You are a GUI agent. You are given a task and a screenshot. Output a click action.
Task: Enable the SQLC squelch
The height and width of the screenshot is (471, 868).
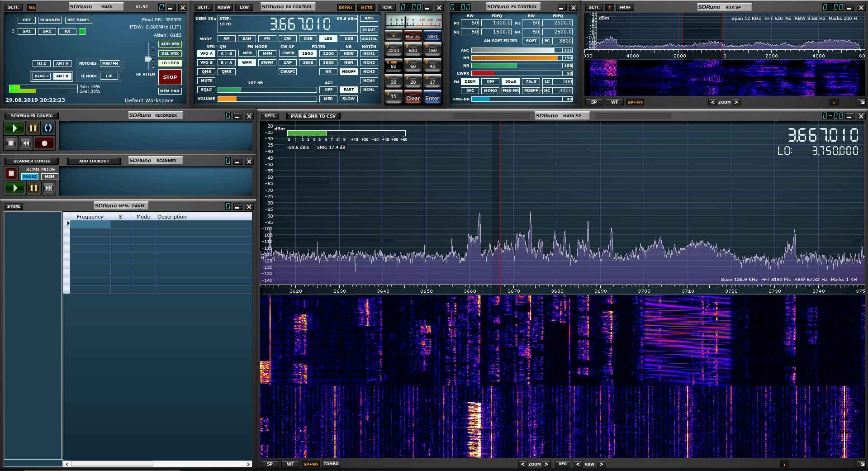pyautogui.click(x=207, y=90)
